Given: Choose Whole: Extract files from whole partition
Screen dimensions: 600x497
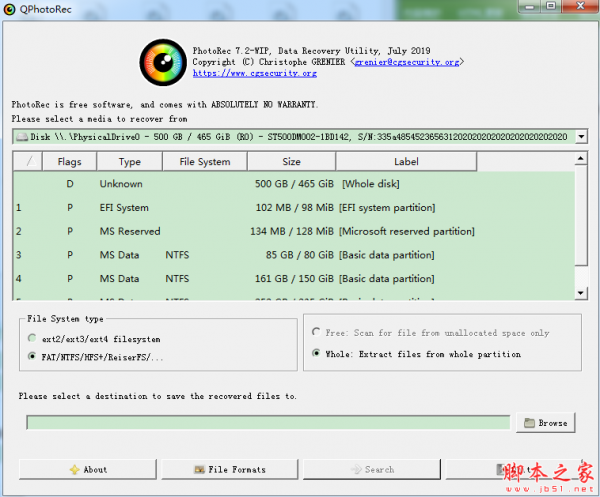Looking at the screenshot, I should pos(317,353).
